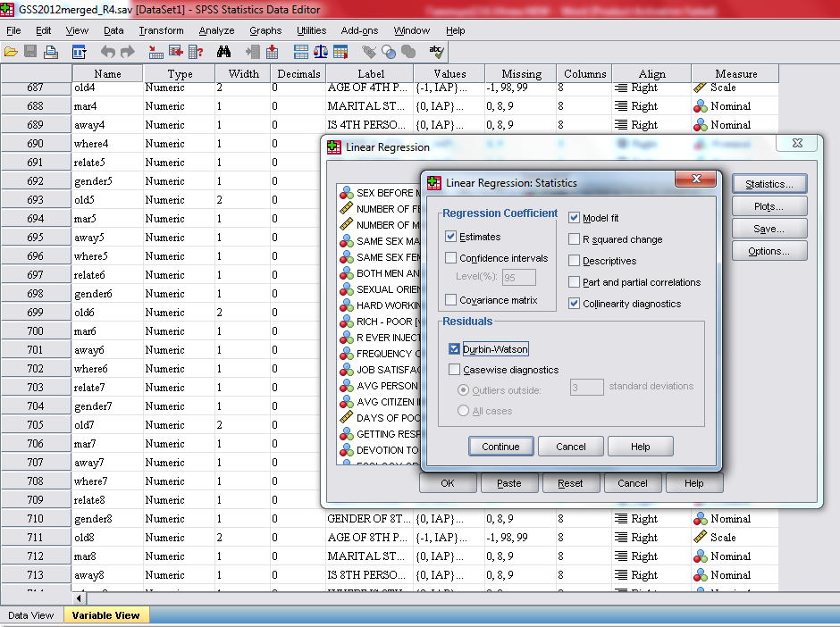Viewport: 840px width, 627px height.
Task: Click the 'gender5' variable name cell
Action: 107,181
